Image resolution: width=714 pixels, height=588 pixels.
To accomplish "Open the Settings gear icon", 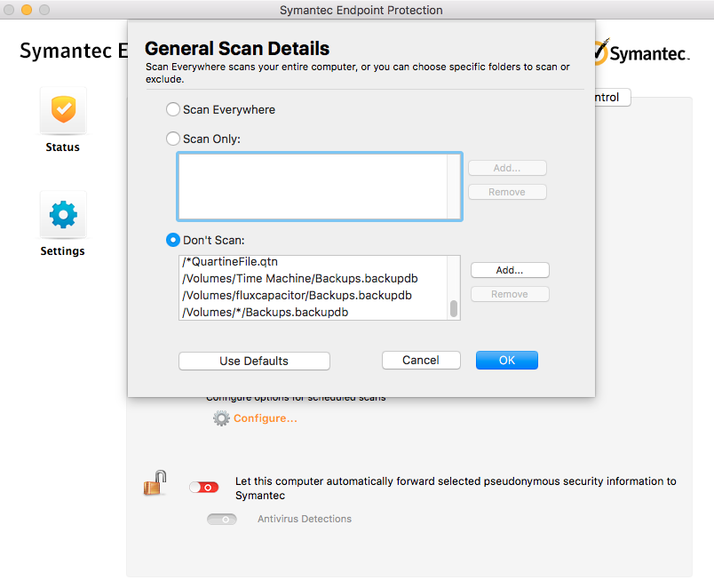I will [63, 214].
